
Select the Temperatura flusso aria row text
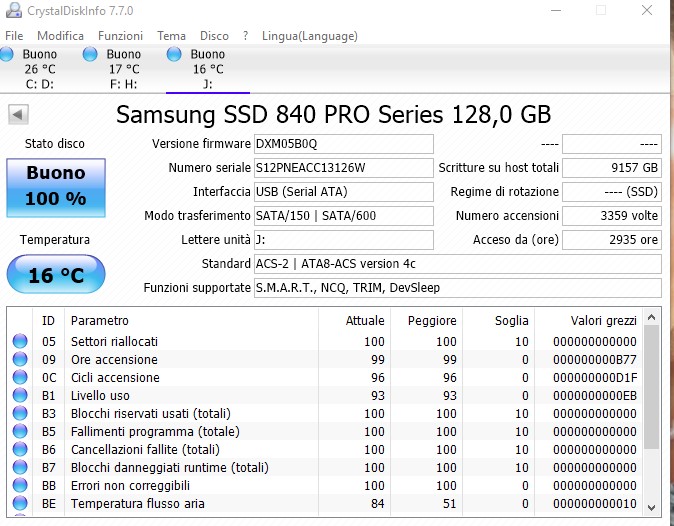(138, 503)
